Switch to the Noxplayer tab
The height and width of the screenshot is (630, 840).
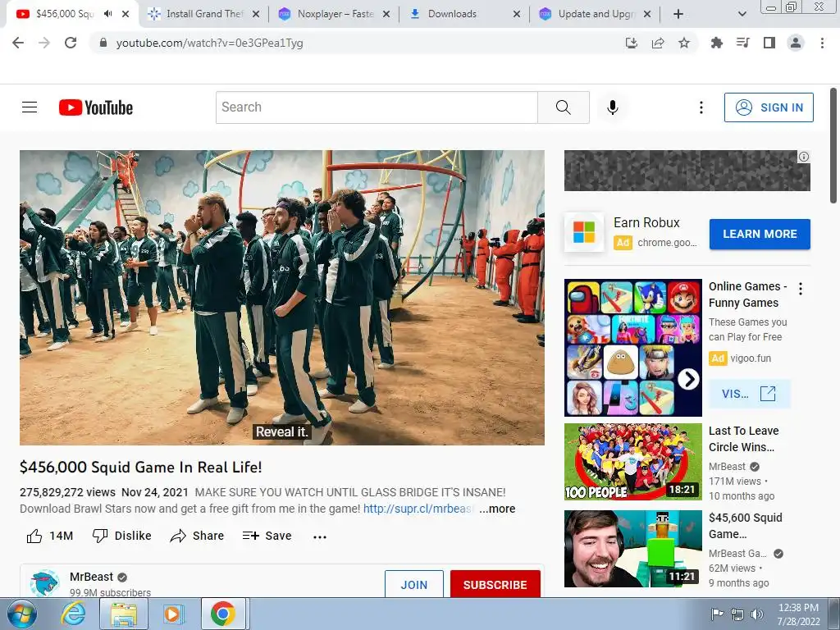pyautogui.click(x=335, y=14)
